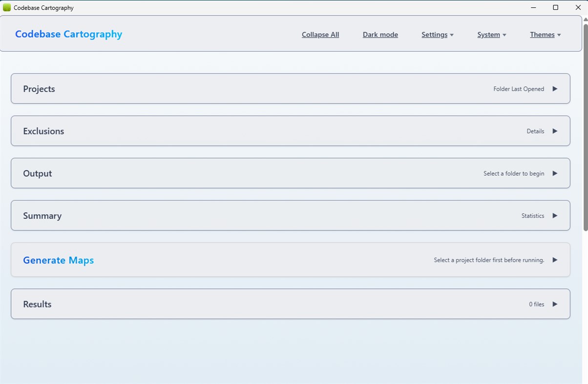Close the Codebase Cartography window
This screenshot has height=384, width=588.
coord(578,7)
